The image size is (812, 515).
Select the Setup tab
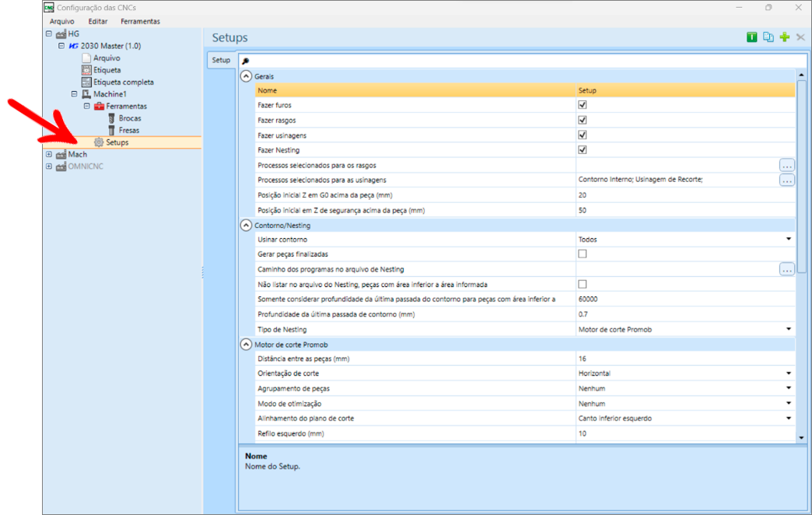pos(221,60)
